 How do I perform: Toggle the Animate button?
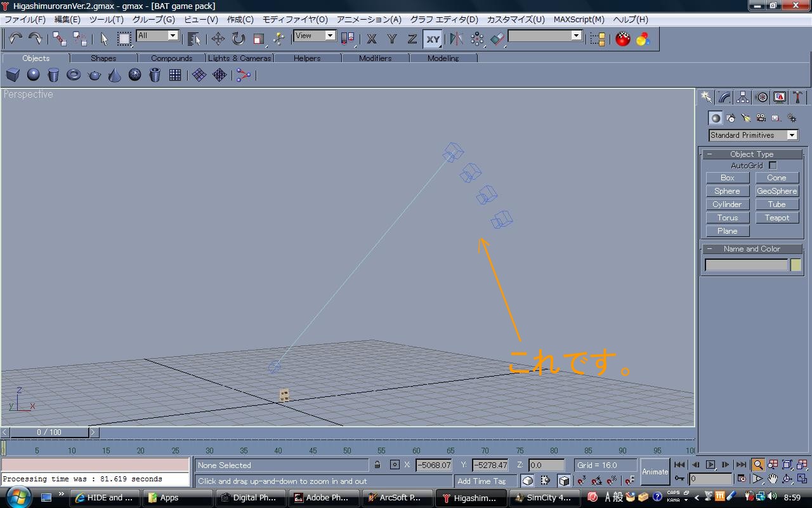pos(655,472)
